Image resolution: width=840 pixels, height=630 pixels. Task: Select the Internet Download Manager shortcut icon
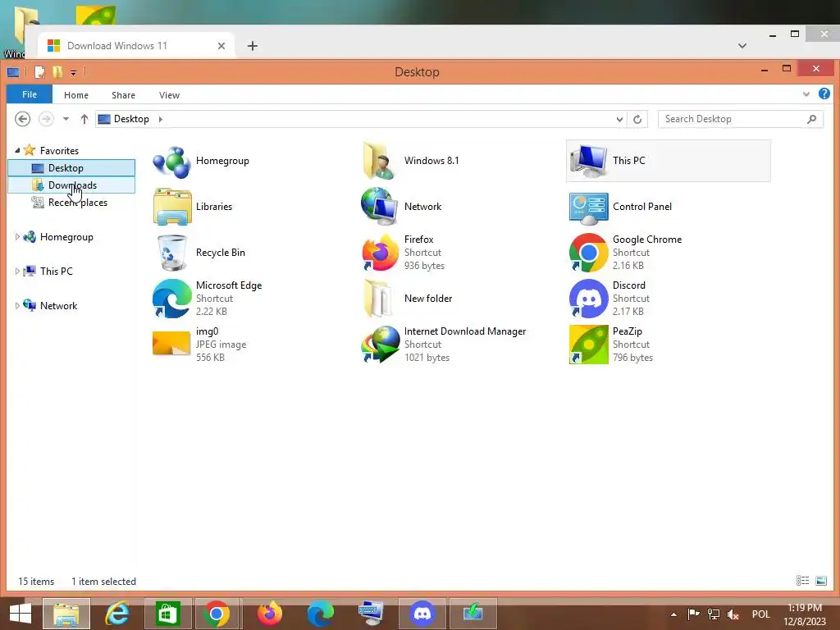380,345
